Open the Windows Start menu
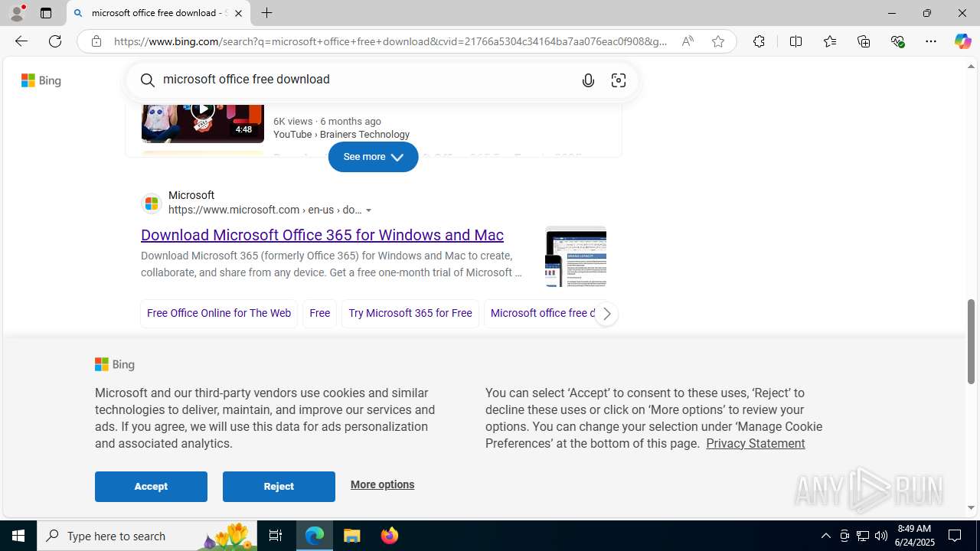 click(18, 536)
